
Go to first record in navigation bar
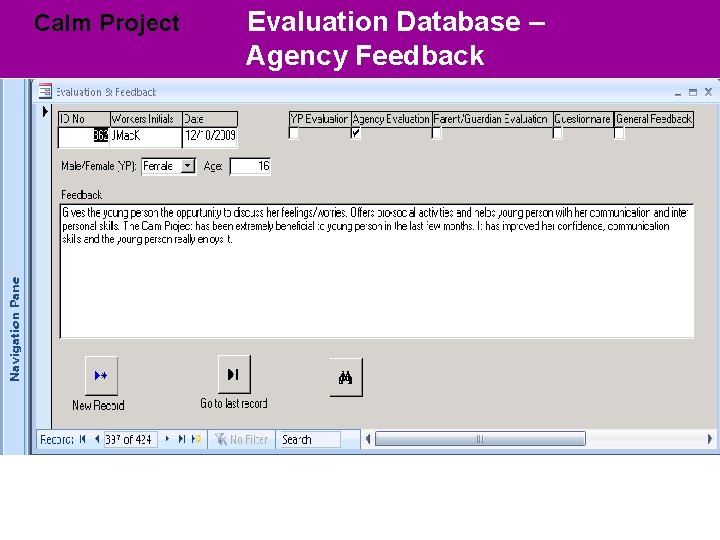[x=83, y=439]
